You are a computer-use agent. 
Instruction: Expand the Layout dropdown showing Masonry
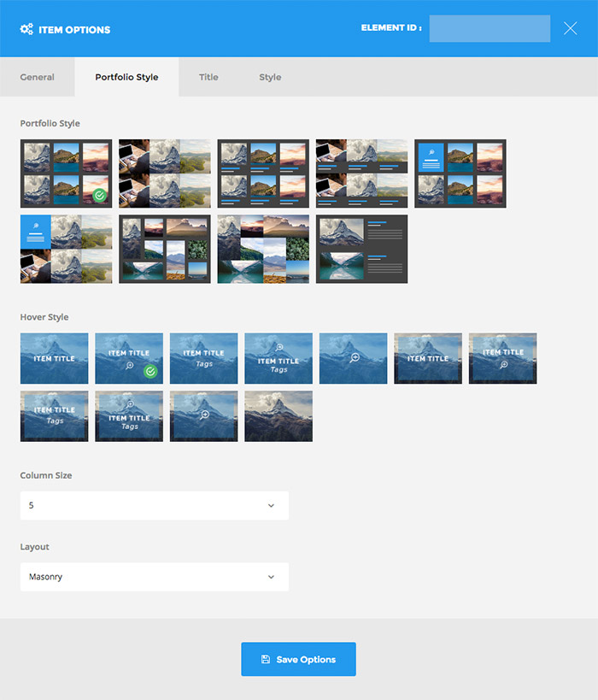point(154,577)
